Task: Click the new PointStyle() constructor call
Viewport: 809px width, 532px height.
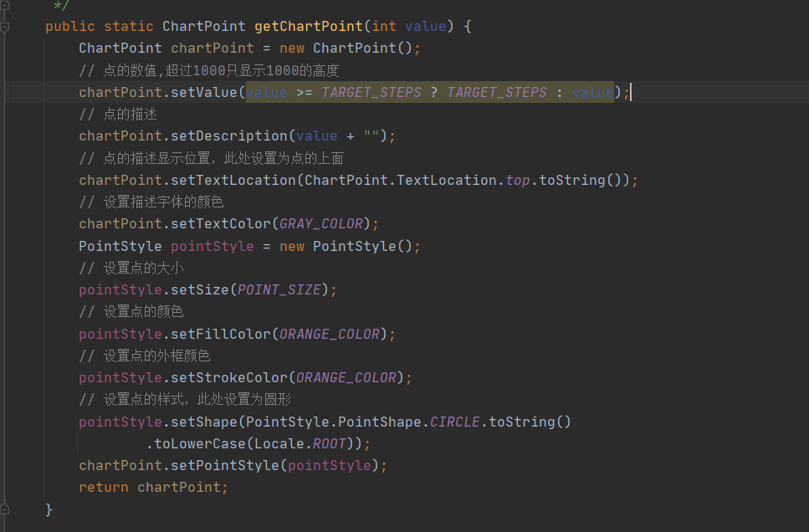Action: (x=346, y=246)
